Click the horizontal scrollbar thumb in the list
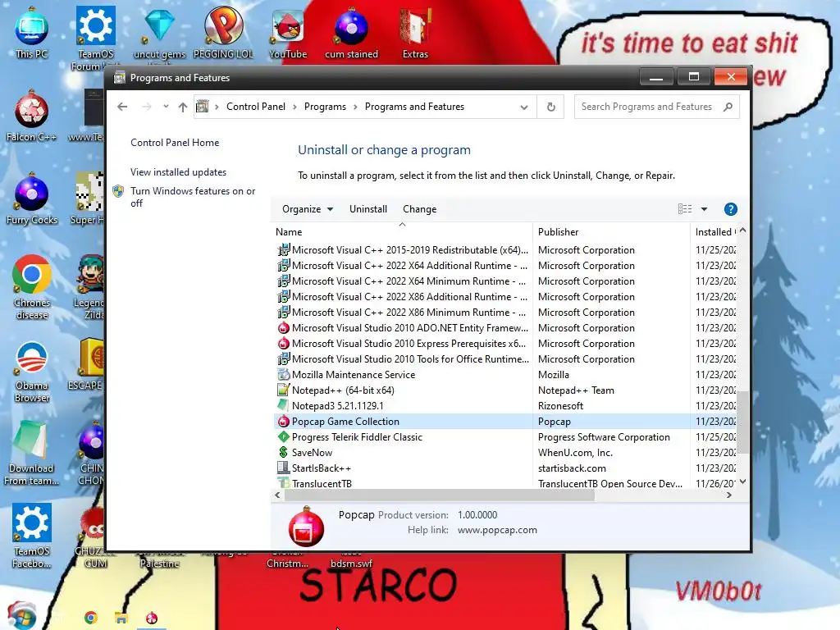 tap(440, 495)
